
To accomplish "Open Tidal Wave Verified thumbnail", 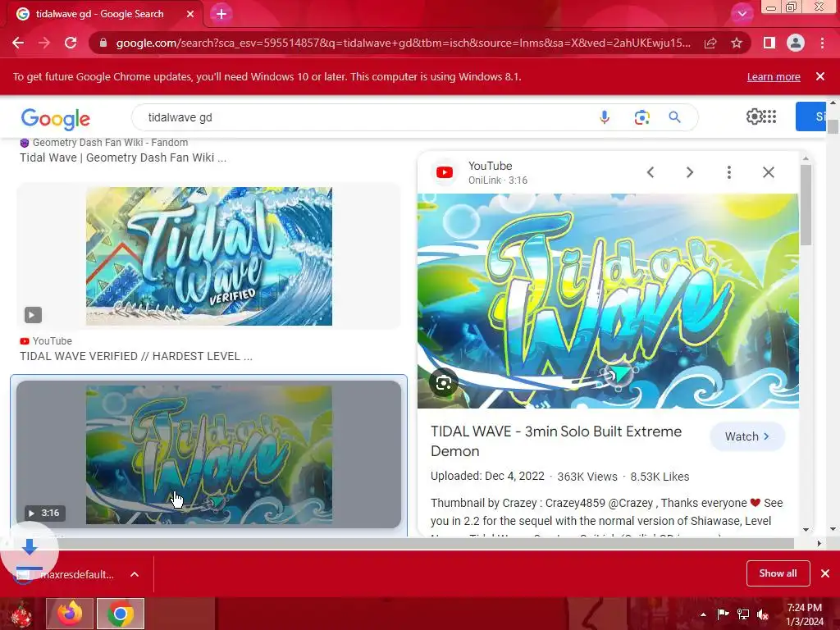I will pyautogui.click(x=209, y=256).
